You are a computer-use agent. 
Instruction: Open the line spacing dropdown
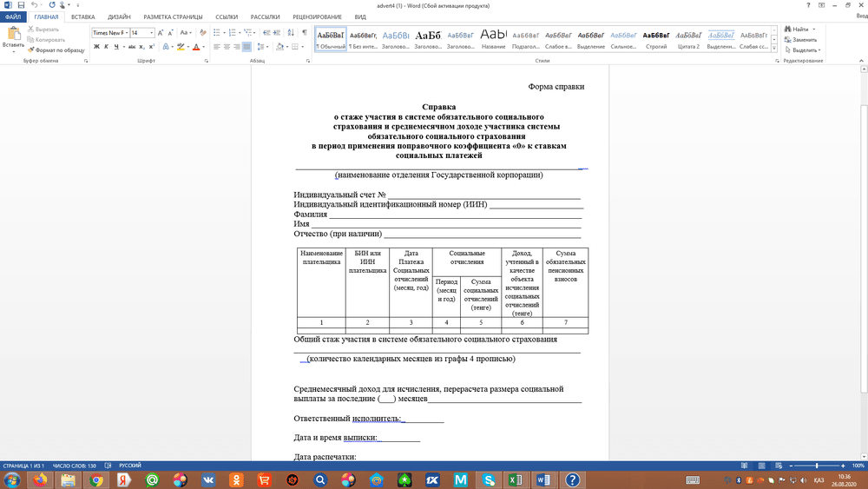[x=262, y=47]
